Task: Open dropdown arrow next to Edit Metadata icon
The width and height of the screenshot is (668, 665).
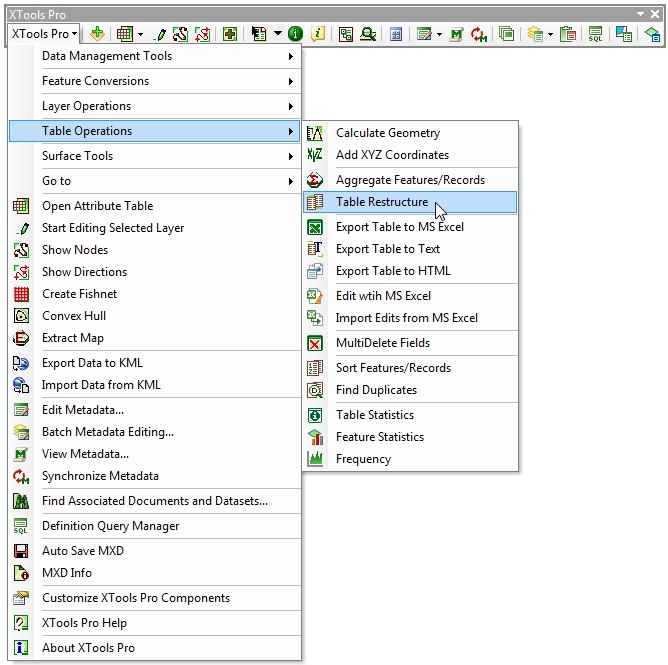Action: point(439,34)
